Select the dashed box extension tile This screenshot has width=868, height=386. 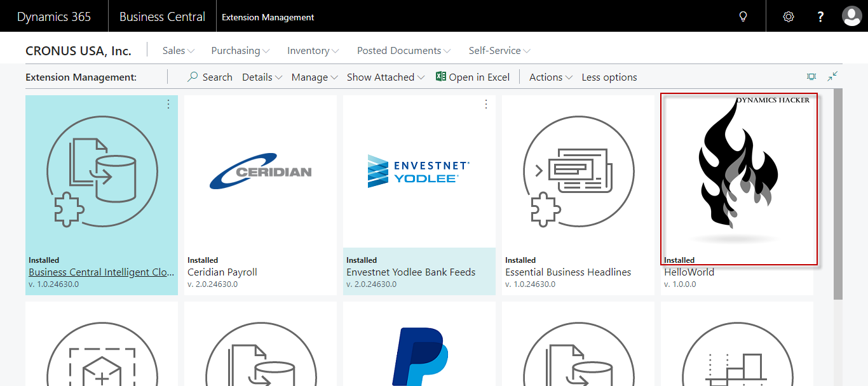coord(102,353)
